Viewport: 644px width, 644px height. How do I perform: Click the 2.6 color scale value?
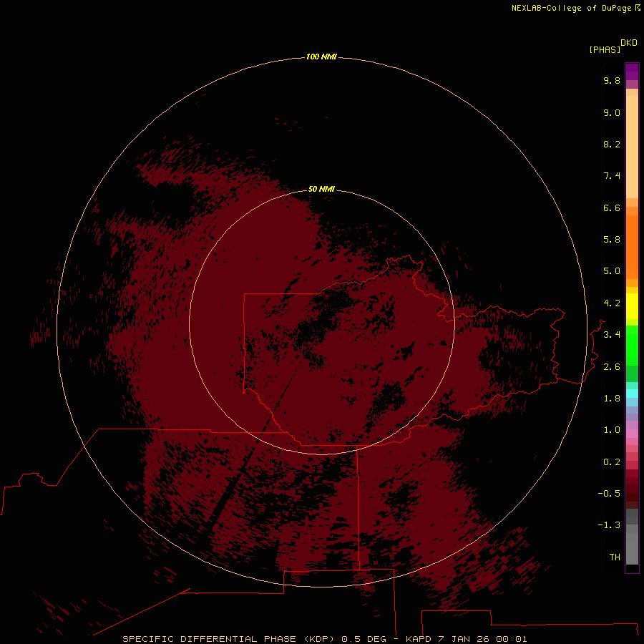[x=612, y=367]
